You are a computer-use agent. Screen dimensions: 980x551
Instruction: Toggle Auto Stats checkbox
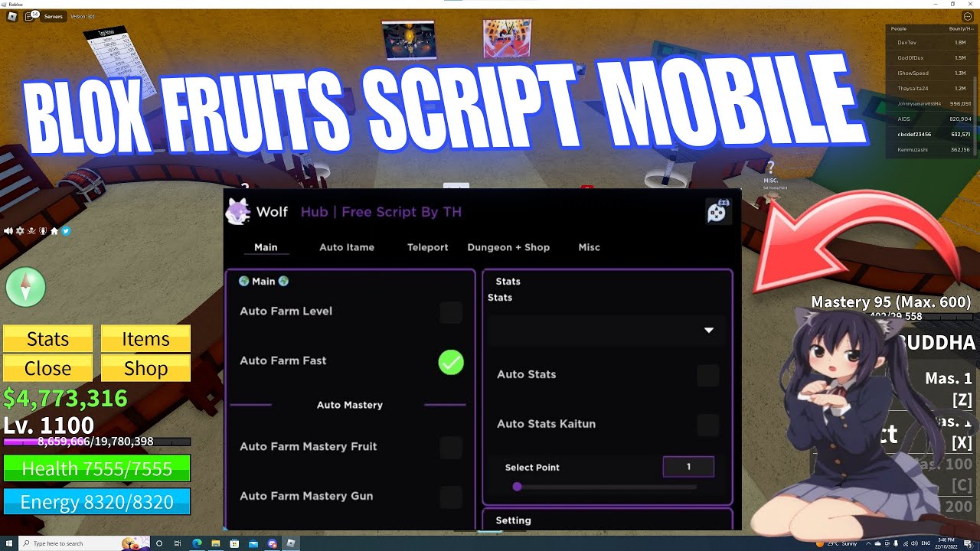tap(708, 376)
